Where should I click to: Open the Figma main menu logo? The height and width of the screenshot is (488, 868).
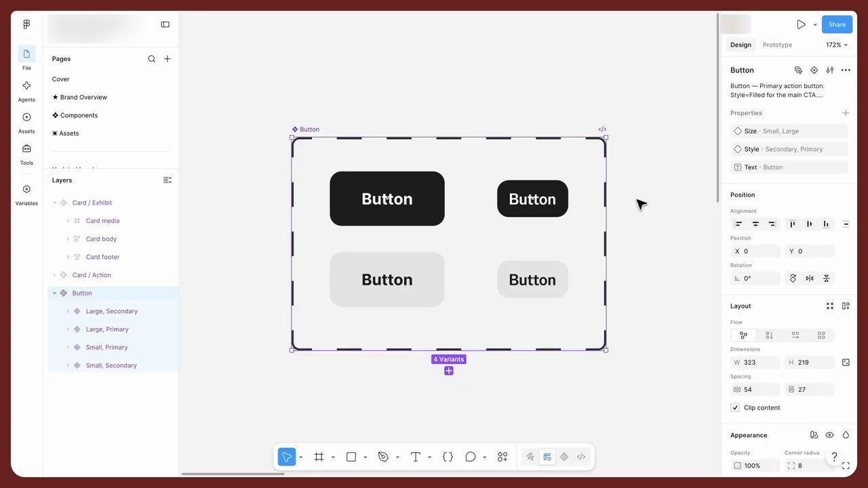coord(26,24)
